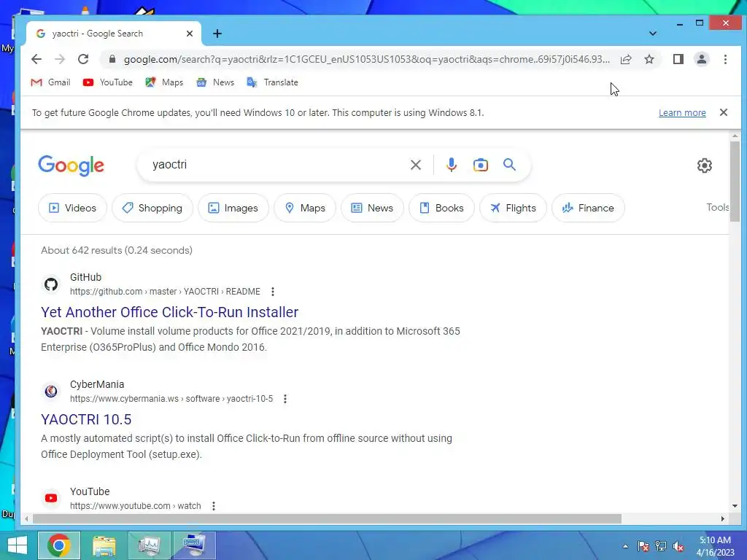This screenshot has height=560, width=747.
Task: Filter results by Maps chip
Action: 305,208
